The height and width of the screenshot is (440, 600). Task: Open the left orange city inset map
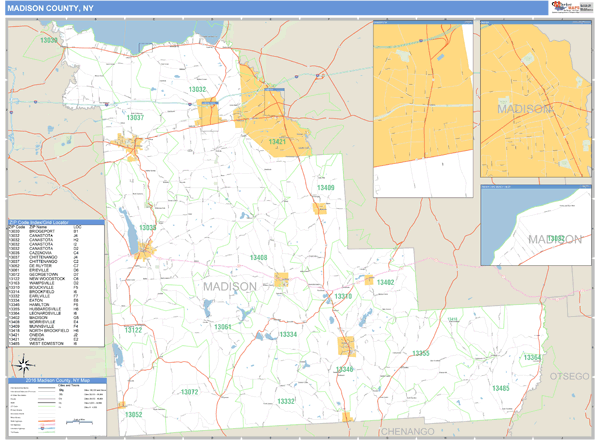423,97
